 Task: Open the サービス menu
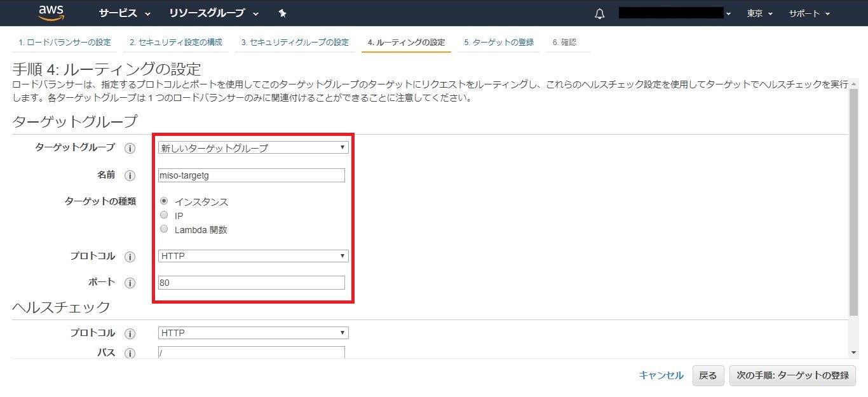click(x=125, y=13)
